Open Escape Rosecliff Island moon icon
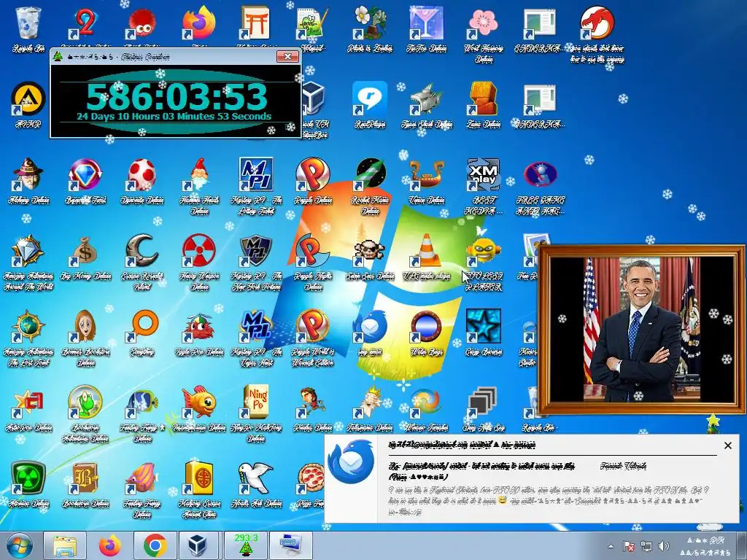 pyautogui.click(x=142, y=251)
